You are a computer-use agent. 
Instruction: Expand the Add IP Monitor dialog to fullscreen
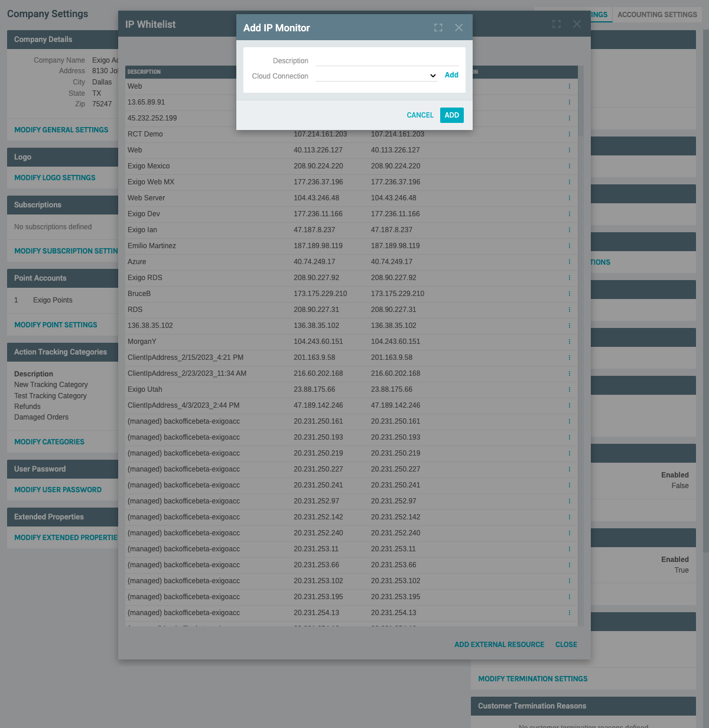438,27
